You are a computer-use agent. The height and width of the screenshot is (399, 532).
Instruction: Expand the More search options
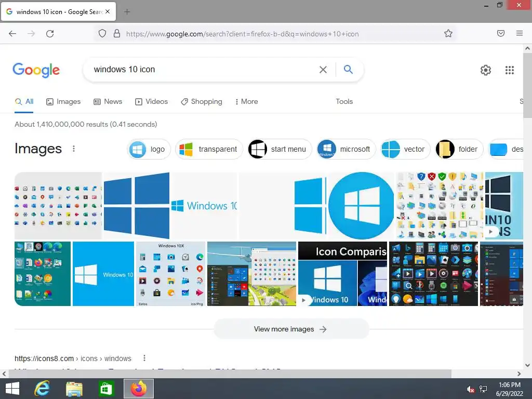point(246,101)
